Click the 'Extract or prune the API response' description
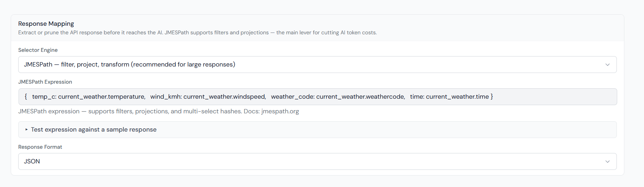The width and height of the screenshot is (644, 187). click(x=198, y=33)
